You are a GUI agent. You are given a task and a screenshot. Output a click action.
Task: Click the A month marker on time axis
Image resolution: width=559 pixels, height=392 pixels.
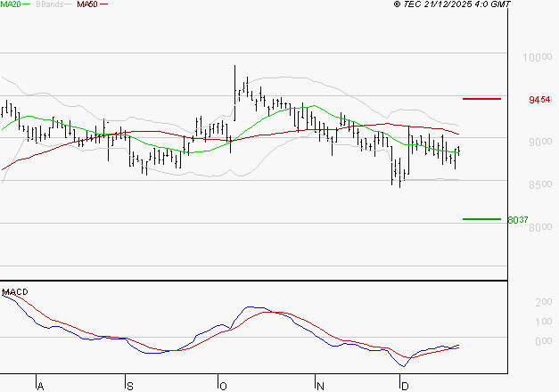[x=41, y=387]
